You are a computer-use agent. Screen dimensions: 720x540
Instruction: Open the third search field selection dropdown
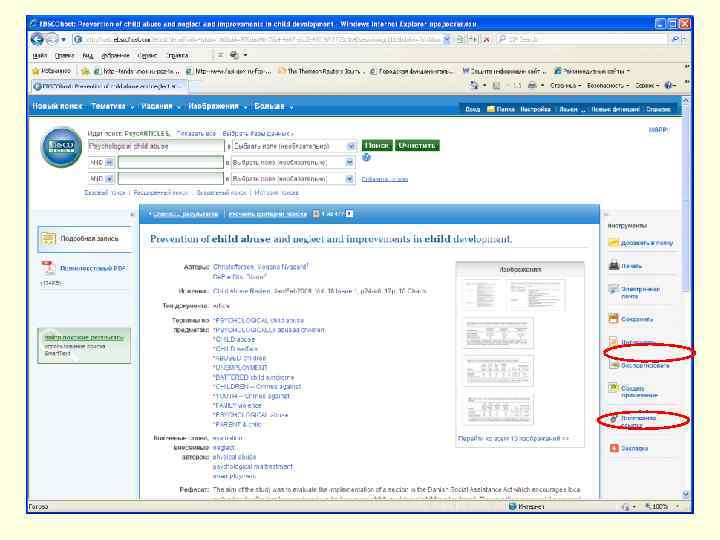(349, 179)
